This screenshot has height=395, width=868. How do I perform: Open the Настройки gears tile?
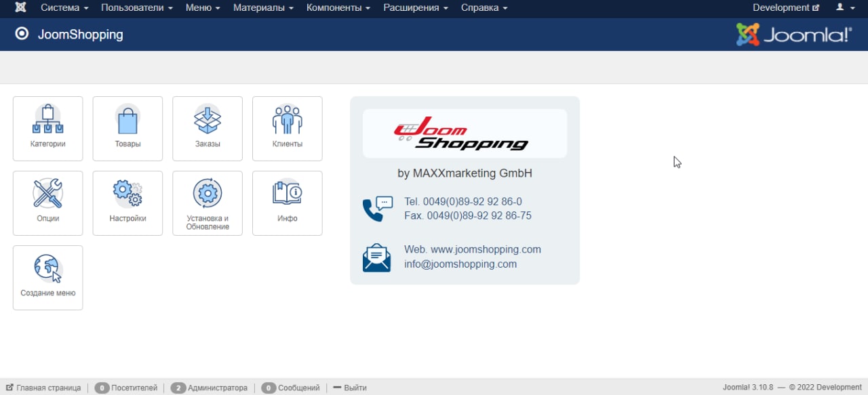[127, 203]
